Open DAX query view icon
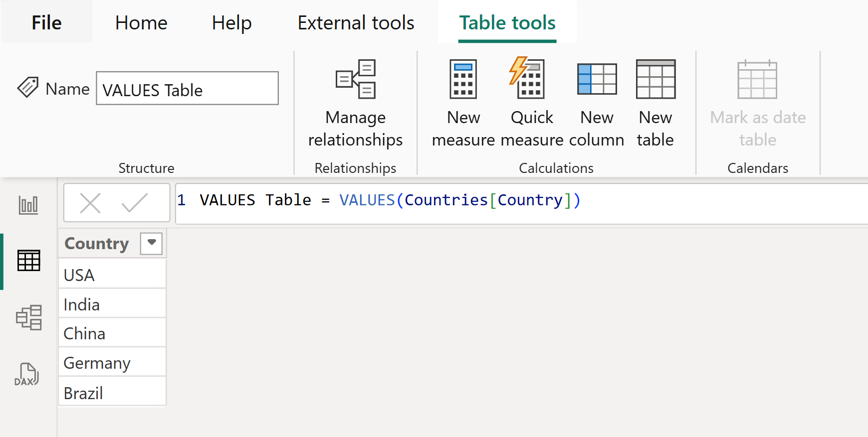868x437 pixels. [27, 375]
